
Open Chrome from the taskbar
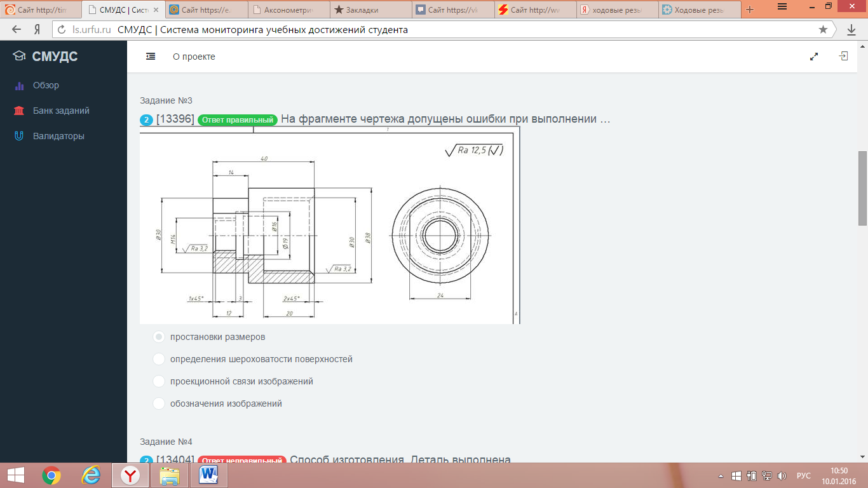point(51,475)
